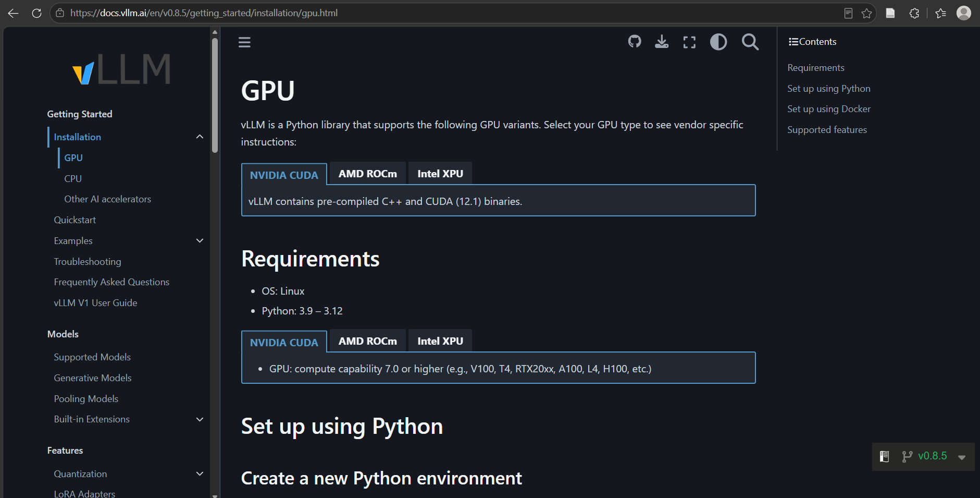The image size is (980, 498).
Task: Click the sidebar scrollbar up arrow
Action: point(215,32)
